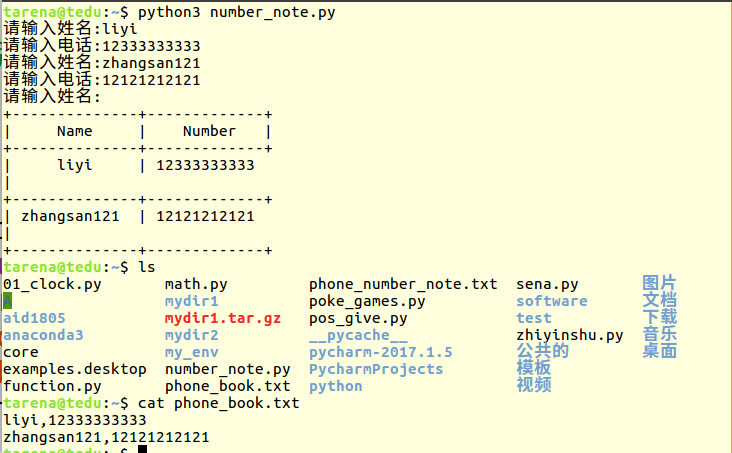Screen dimensions: 732x453
Task: Click the entered name 'zhangsan121' after the prompt
Action: 151,63
